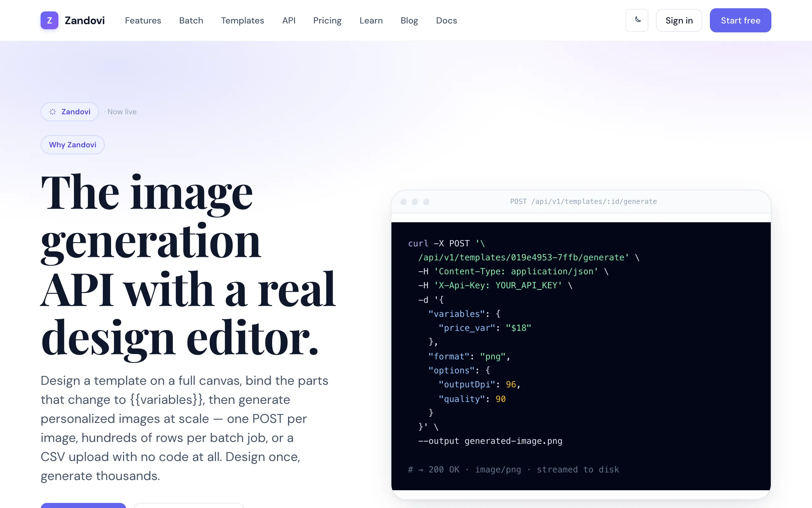Click the '200 OK · image/png' comment line
The image size is (812, 508).
514,469
